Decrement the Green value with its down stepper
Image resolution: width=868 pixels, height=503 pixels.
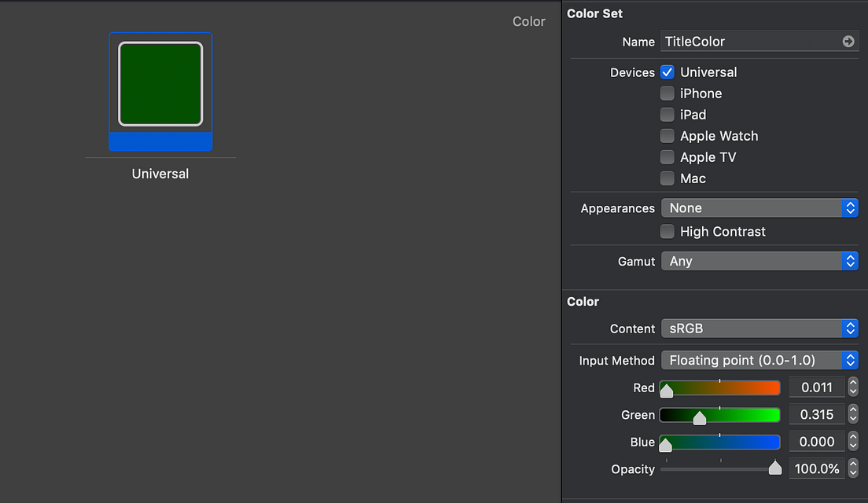853,418
